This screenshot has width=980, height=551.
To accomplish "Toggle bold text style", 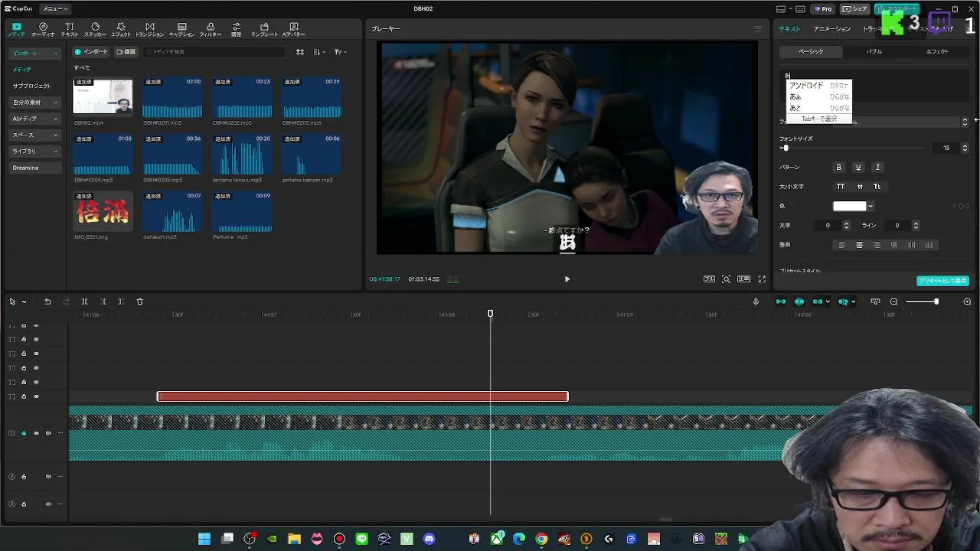I will tap(838, 168).
